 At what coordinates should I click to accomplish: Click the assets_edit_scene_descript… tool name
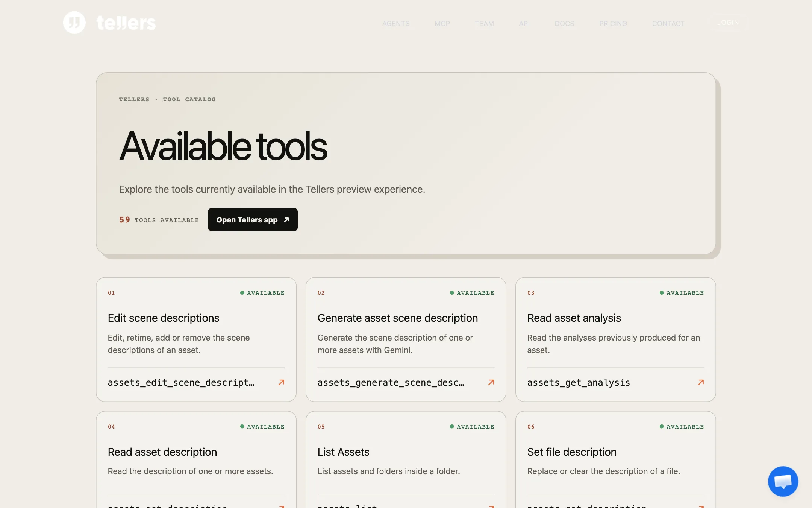181,382
